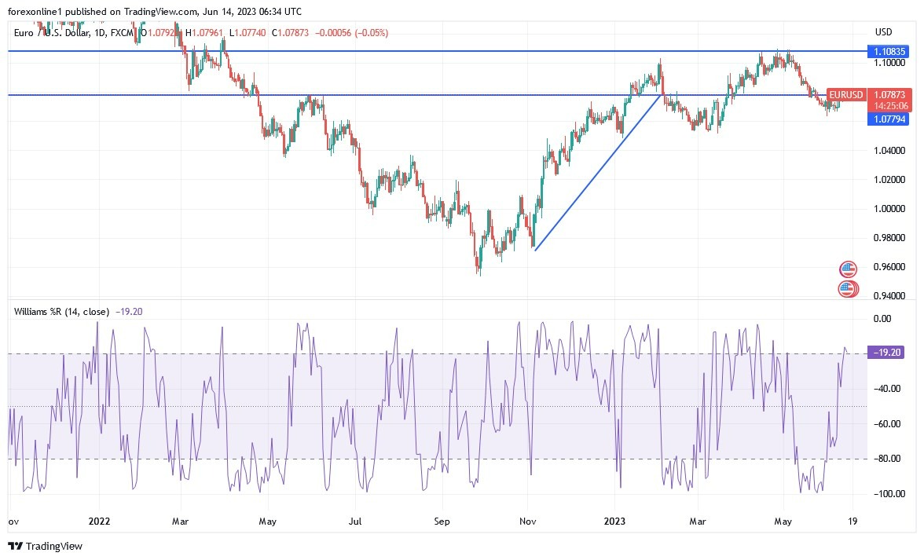This screenshot has width=924, height=560.
Task: Select the red EURUSD price label on scale
Action: click(889, 94)
